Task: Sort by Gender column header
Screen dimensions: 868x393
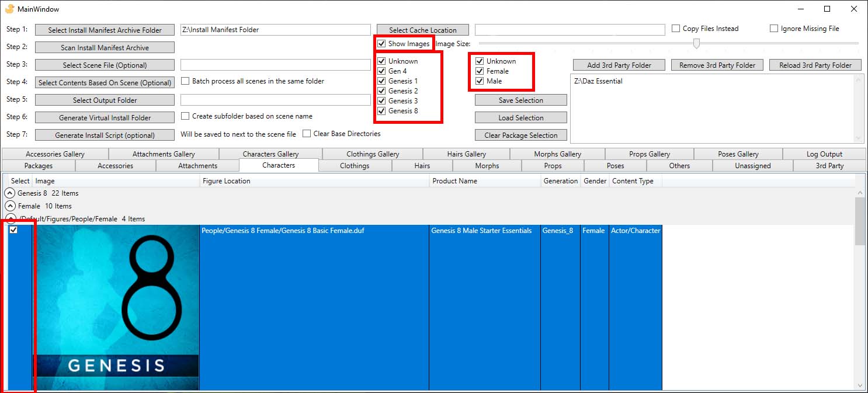Action: click(x=595, y=181)
